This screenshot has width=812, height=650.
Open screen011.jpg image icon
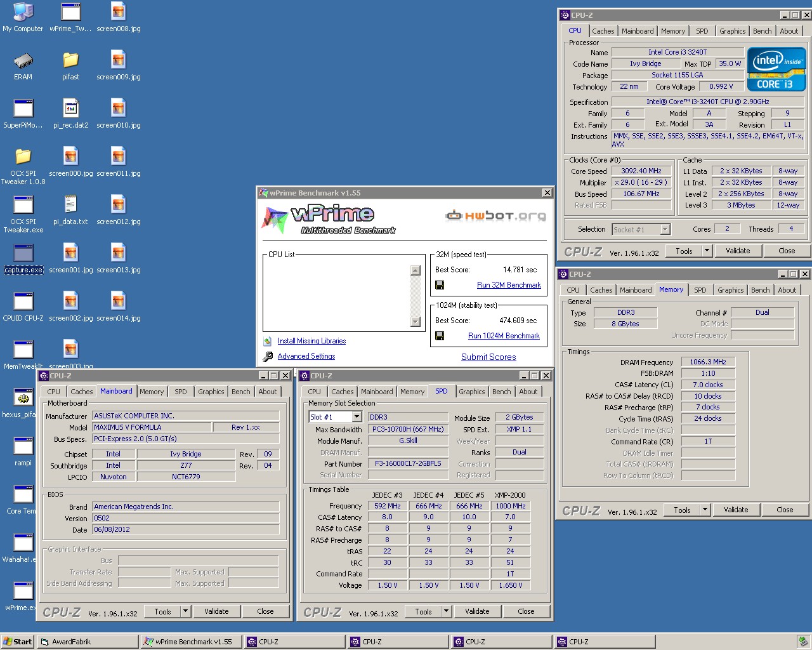click(119, 162)
